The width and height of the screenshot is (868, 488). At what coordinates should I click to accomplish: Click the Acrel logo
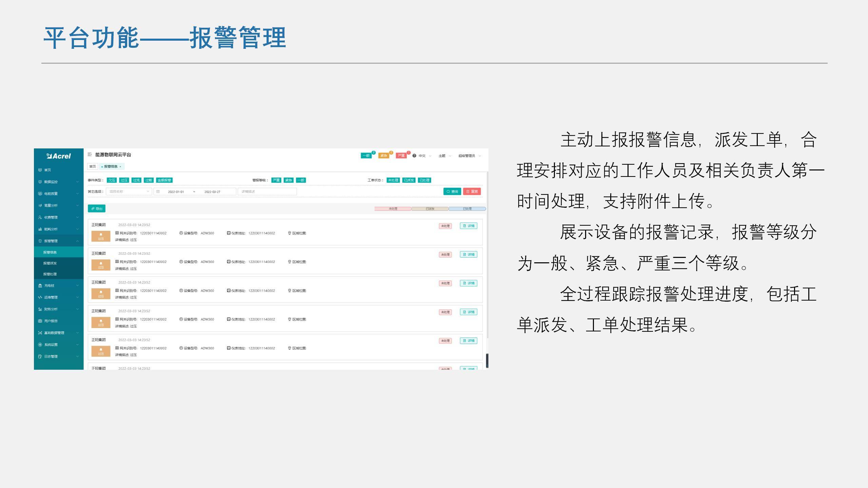59,156
